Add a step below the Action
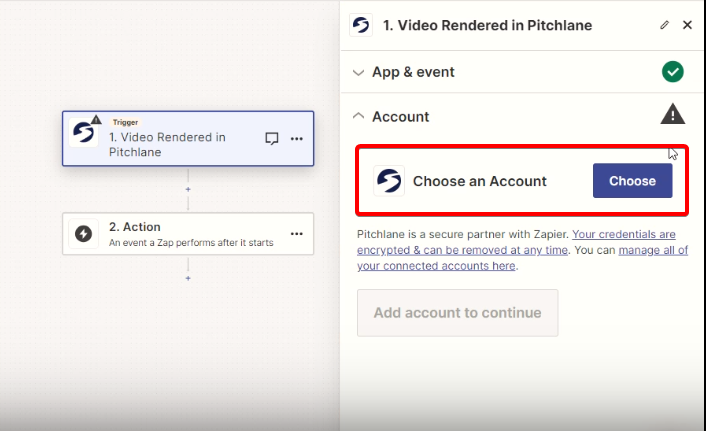 click(x=188, y=278)
